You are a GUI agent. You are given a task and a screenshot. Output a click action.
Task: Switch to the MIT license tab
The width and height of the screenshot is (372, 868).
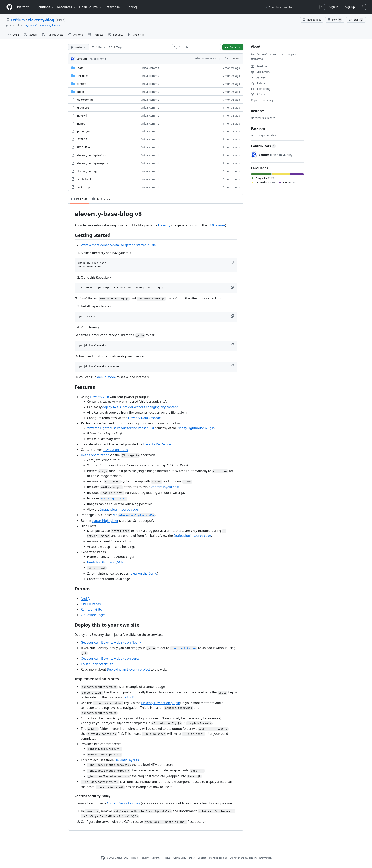coord(102,199)
